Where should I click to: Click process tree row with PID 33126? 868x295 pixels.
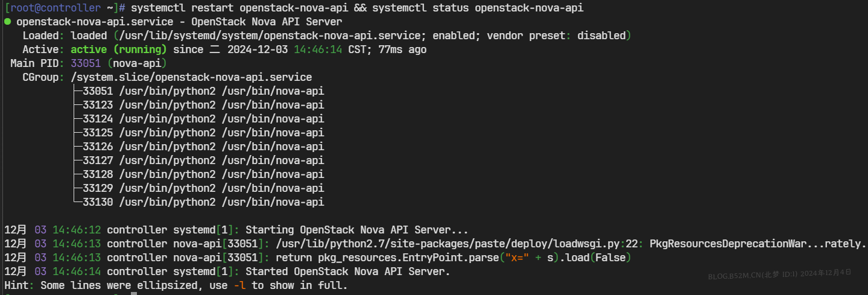[x=197, y=147]
